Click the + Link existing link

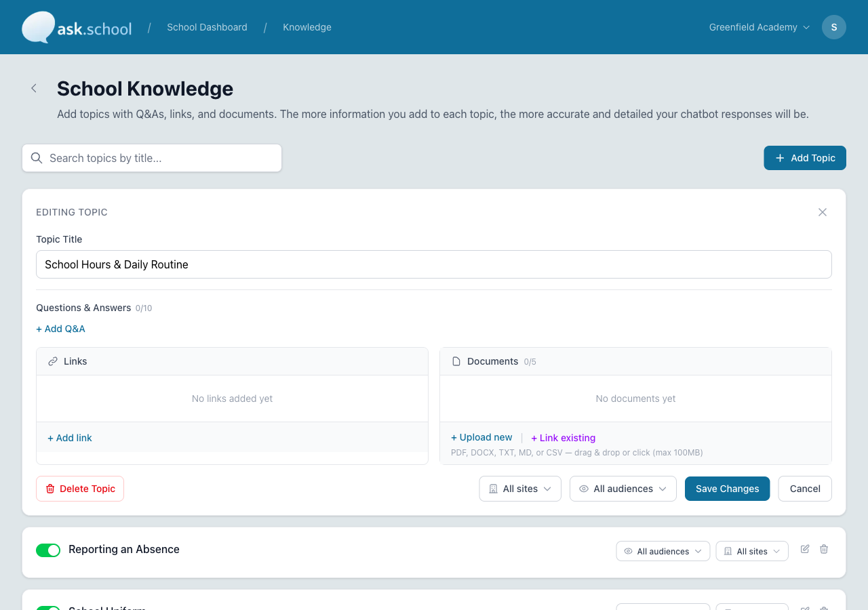[x=563, y=438]
